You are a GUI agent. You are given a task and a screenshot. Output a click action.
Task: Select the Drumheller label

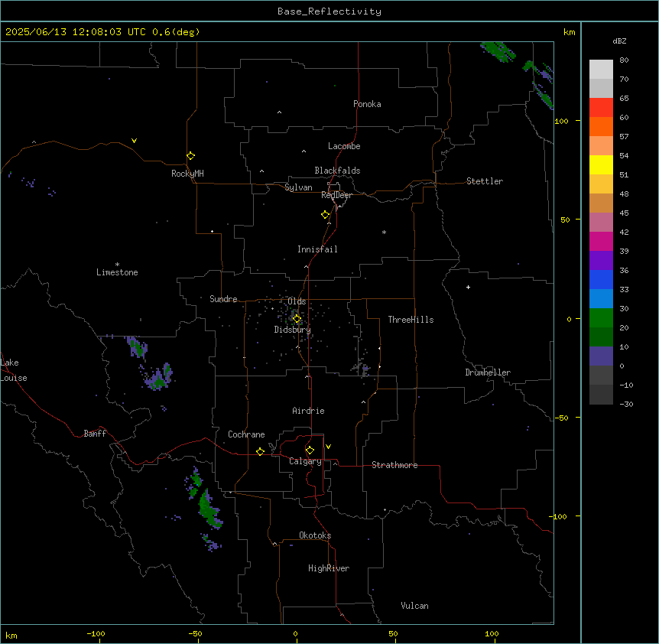click(x=488, y=372)
